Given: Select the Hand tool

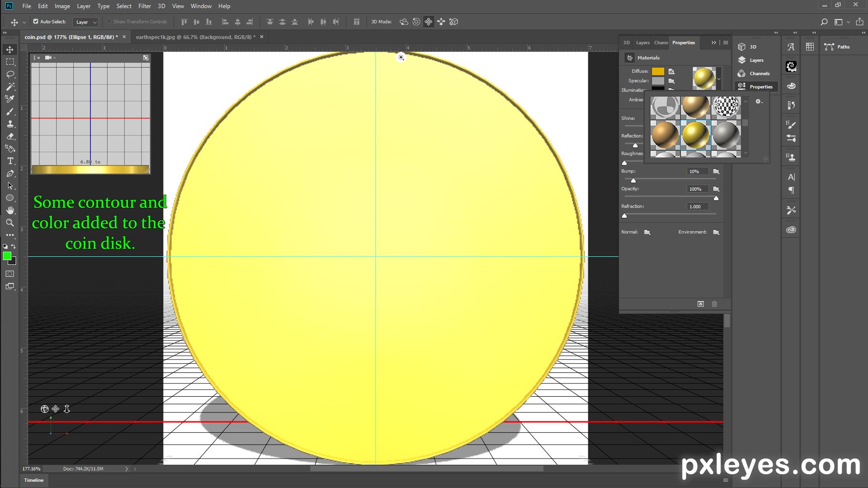Looking at the screenshot, I should click(x=10, y=210).
